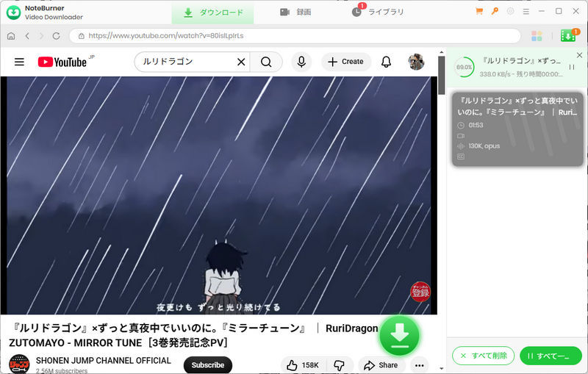Click すべて削除 to remove all
The image size is (588, 374).
pyautogui.click(x=484, y=356)
